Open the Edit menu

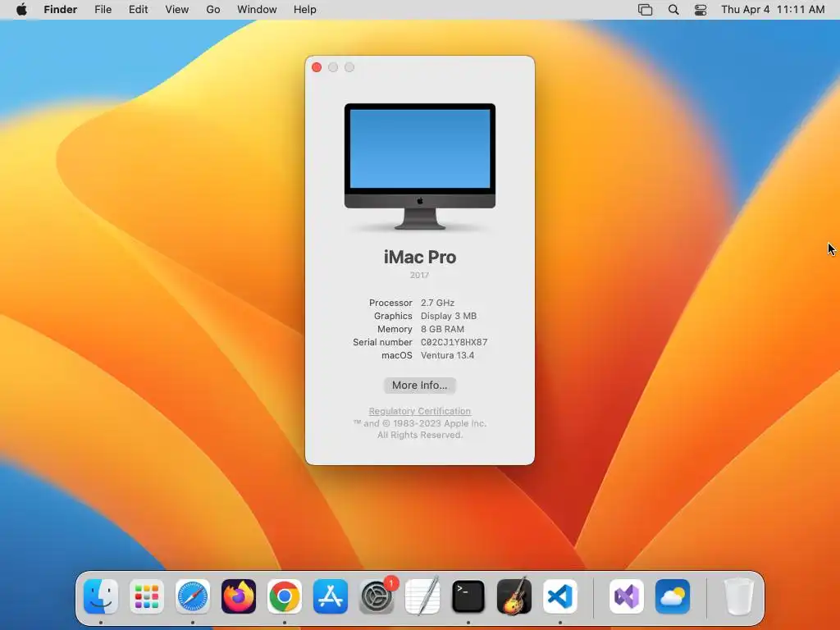(138, 10)
